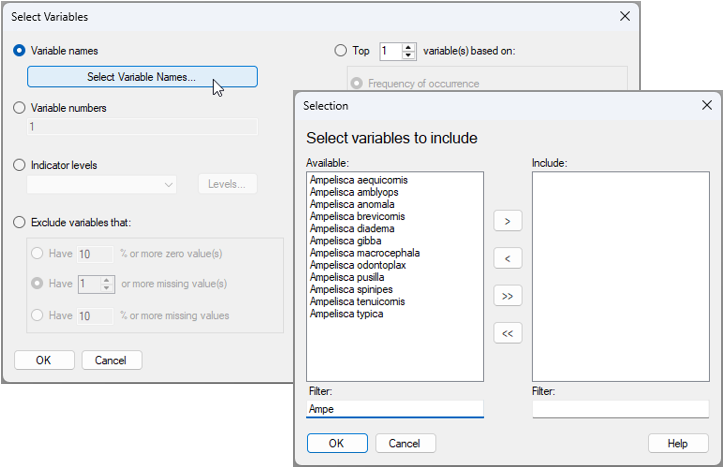
Task: Close the Select Variables dialog
Action: pyautogui.click(x=625, y=16)
